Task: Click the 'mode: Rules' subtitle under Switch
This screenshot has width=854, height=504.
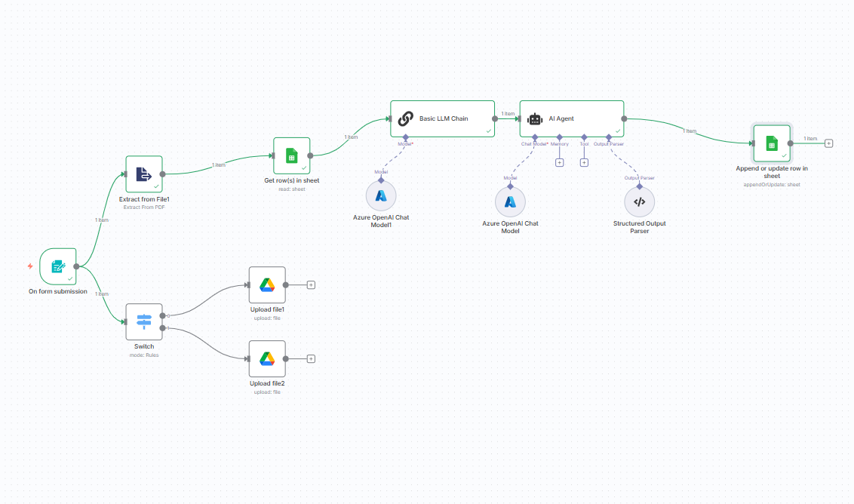Action: (x=144, y=355)
